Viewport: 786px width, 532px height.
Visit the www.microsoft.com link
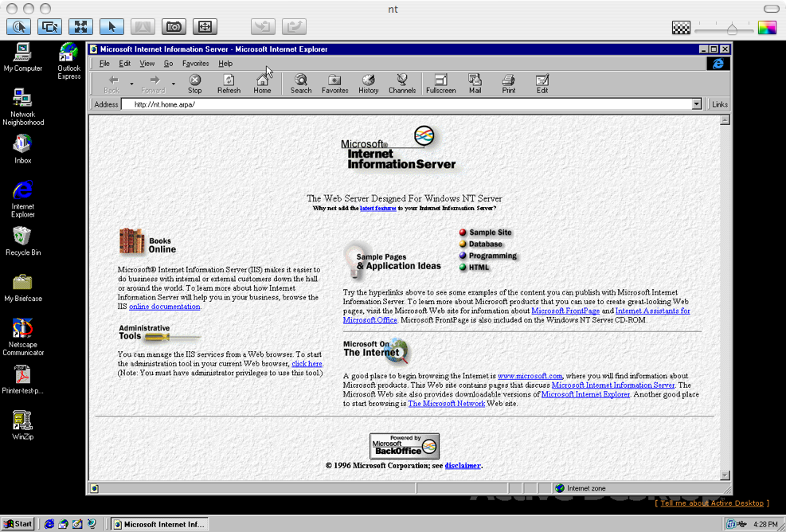click(x=530, y=376)
